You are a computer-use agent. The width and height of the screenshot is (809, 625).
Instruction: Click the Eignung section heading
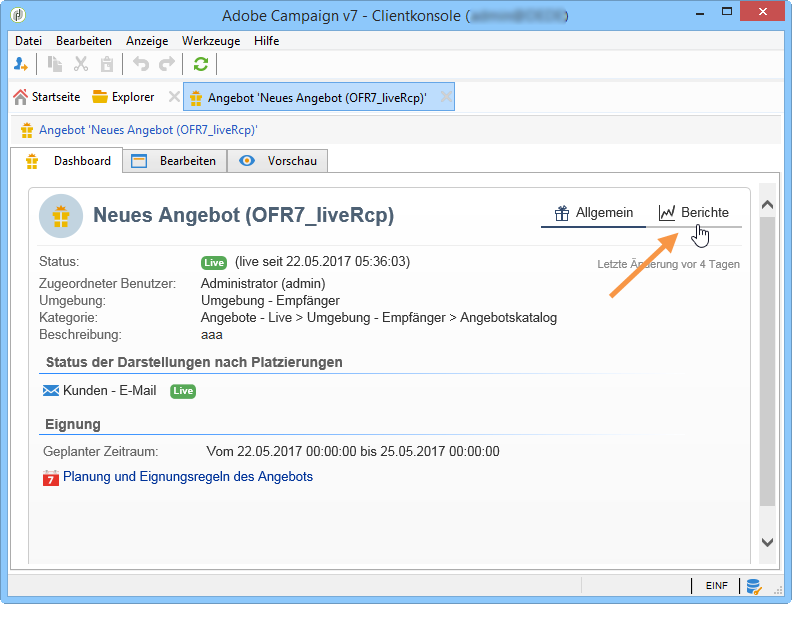pos(73,424)
